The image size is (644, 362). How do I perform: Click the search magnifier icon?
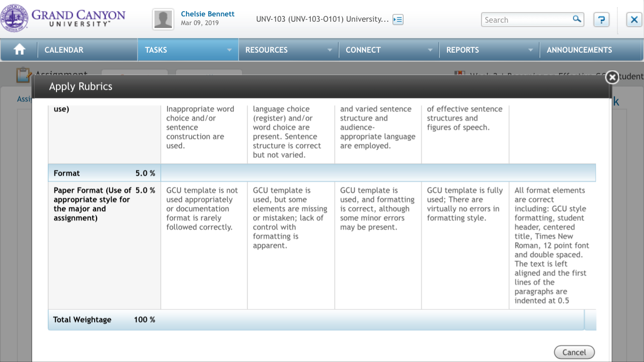point(576,19)
